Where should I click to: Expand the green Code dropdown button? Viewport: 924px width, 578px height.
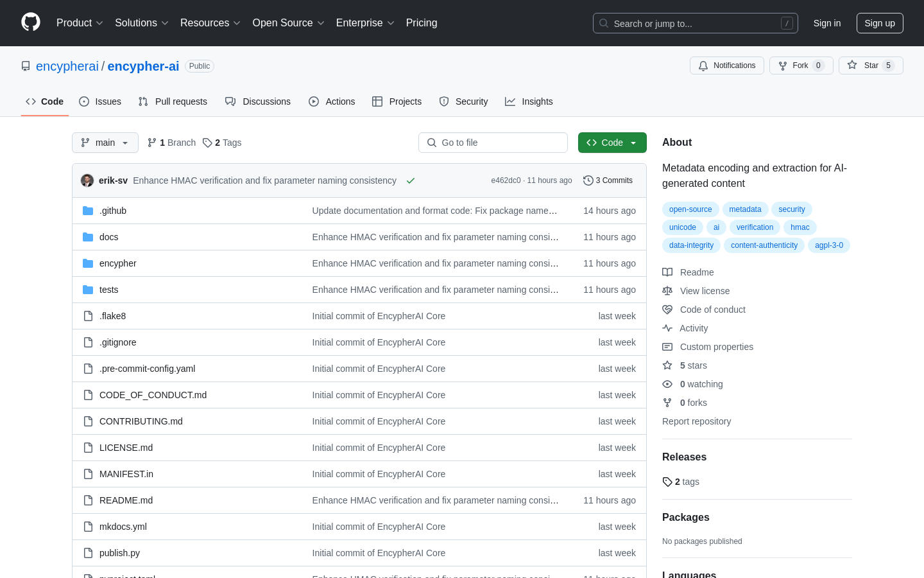click(x=612, y=143)
